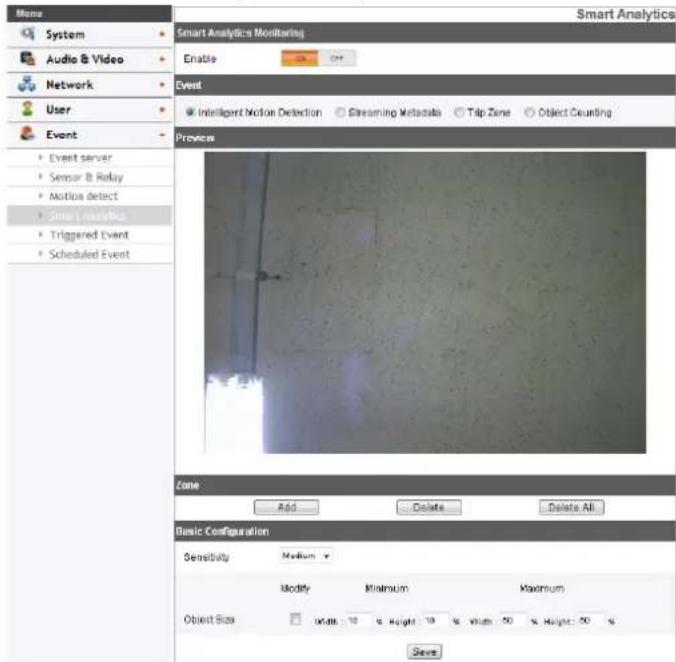Click the Basic Configuration section header

[x=425, y=531]
